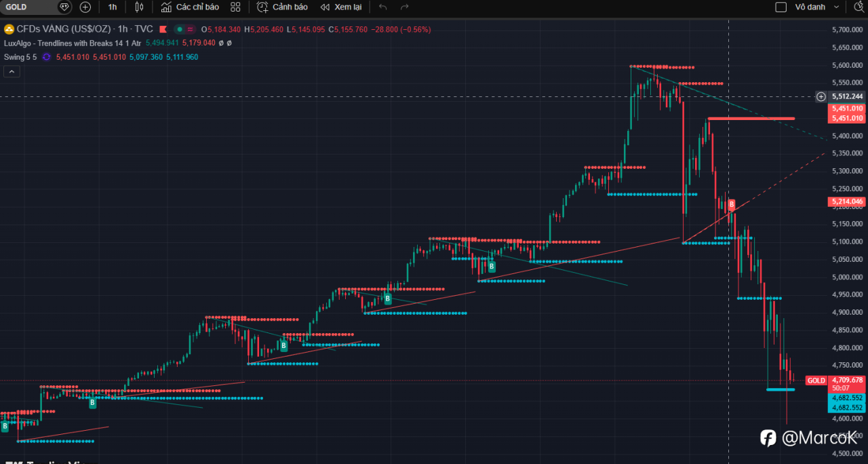
Task: Click the Xem lại replay button
Action: [x=340, y=7]
